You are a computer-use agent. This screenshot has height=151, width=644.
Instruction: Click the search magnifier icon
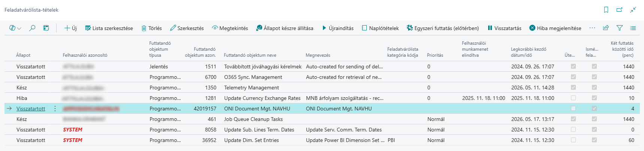[32, 28]
